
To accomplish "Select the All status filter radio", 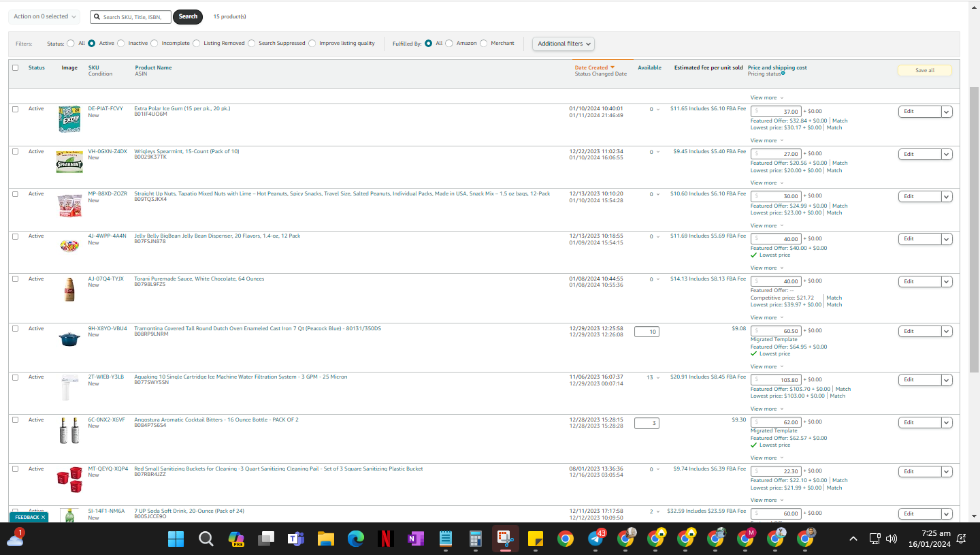I will tap(71, 44).
